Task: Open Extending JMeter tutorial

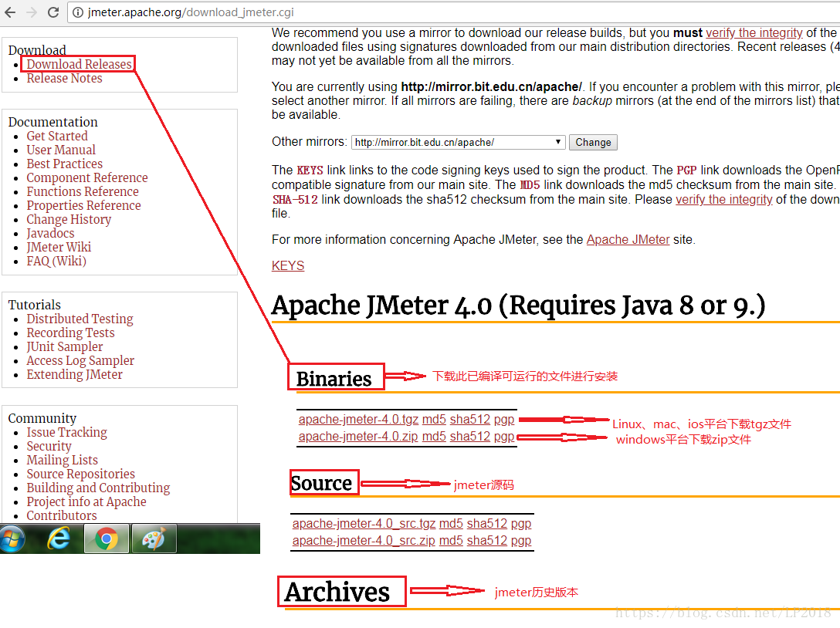Action: [74, 375]
